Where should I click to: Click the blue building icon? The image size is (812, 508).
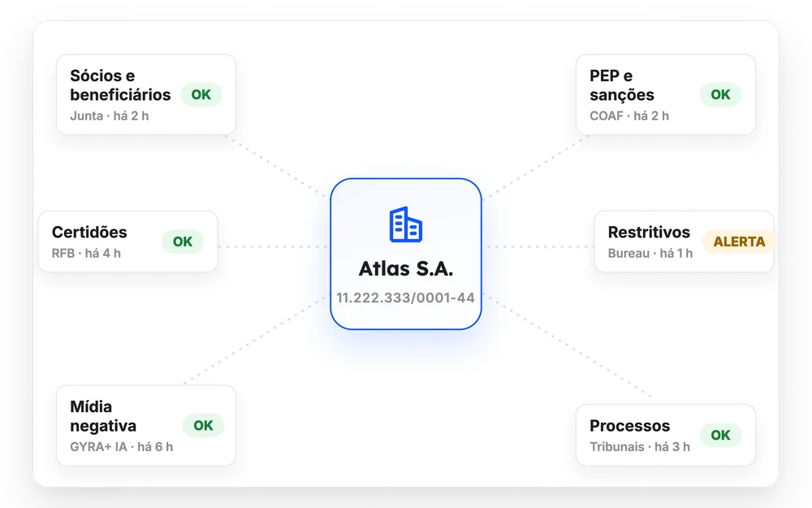[x=405, y=224]
